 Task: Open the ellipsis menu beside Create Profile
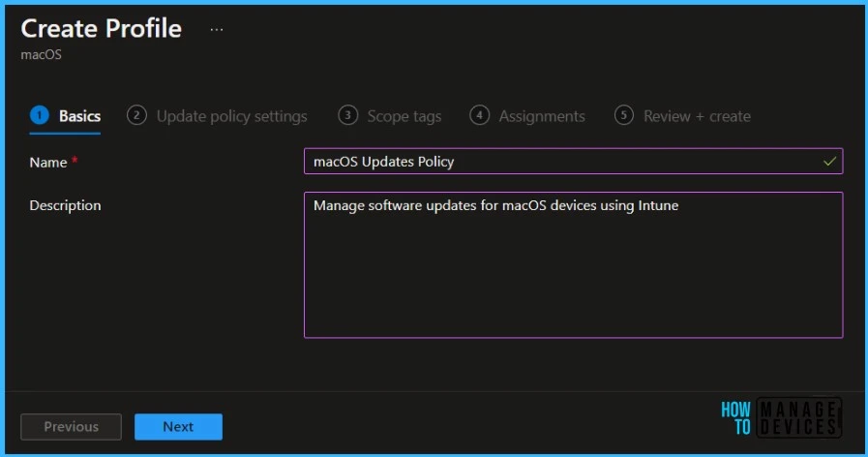217,29
